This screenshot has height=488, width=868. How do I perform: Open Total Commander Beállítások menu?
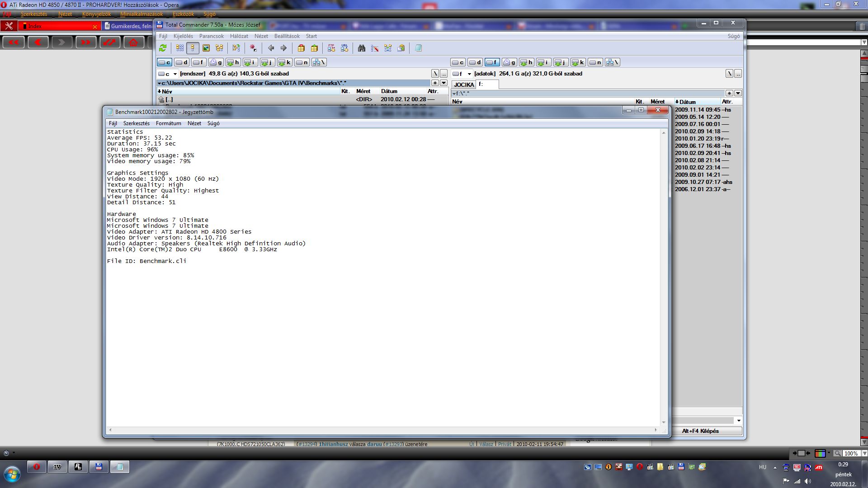pyautogui.click(x=287, y=36)
